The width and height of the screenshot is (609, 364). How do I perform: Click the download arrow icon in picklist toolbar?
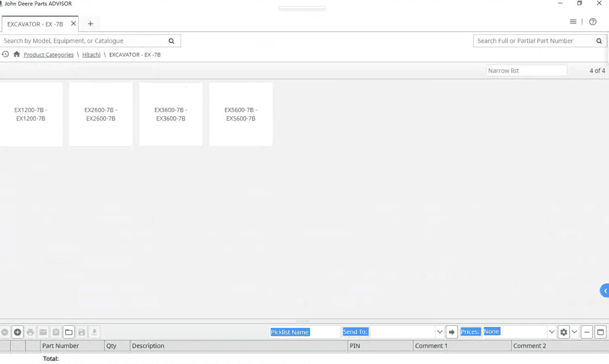[x=94, y=332]
